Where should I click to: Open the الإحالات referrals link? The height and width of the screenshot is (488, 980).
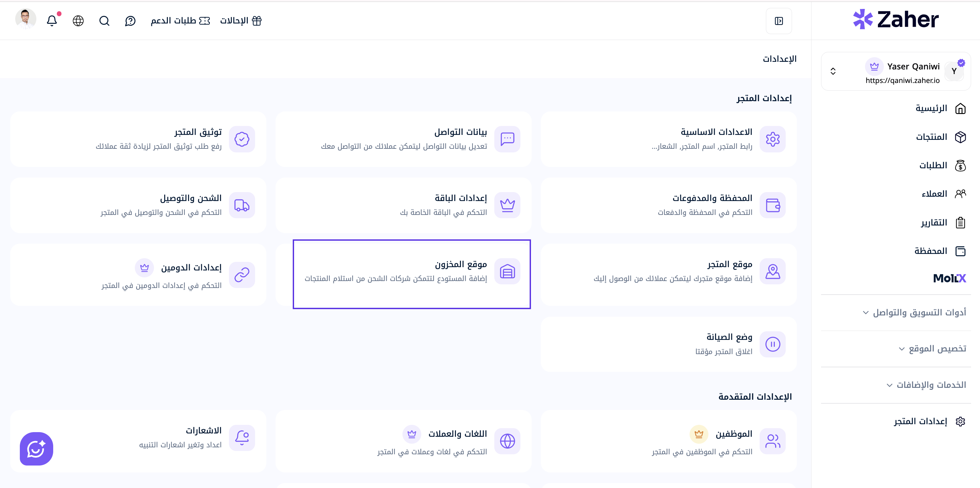241,20
